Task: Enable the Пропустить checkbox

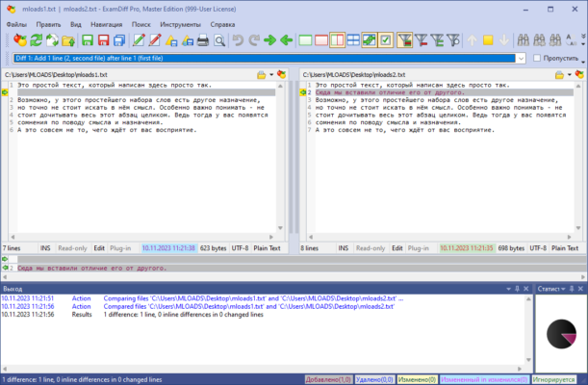Action: [x=537, y=58]
